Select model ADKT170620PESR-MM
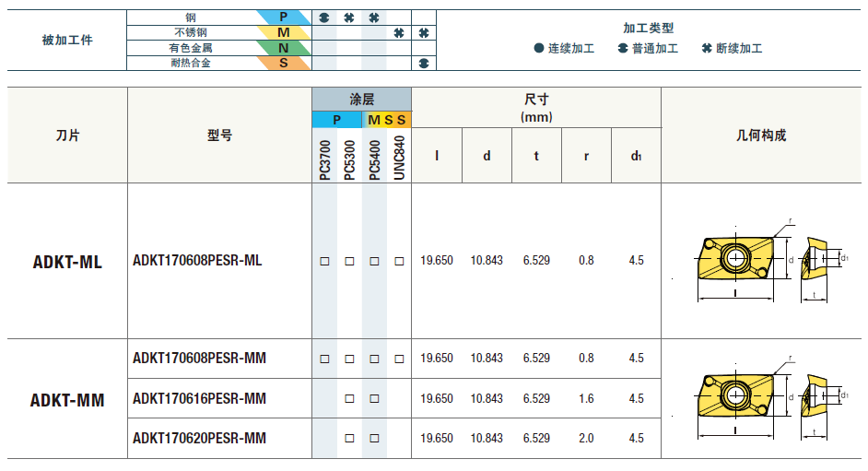 point(199,439)
